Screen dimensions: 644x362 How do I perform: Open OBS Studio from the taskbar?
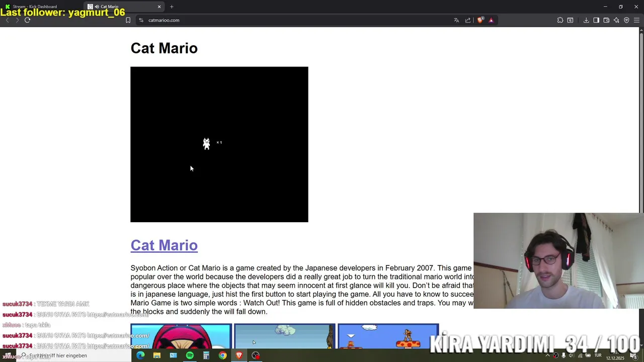[256, 355]
